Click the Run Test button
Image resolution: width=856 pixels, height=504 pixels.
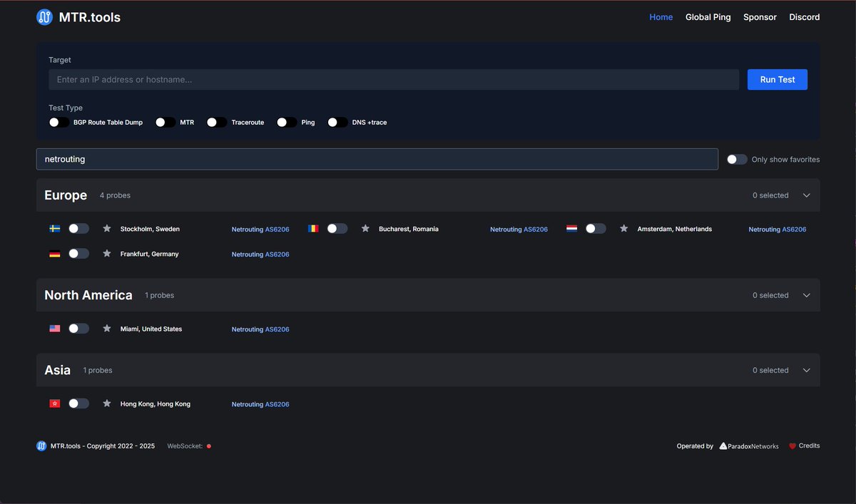pyautogui.click(x=778, y=80)
